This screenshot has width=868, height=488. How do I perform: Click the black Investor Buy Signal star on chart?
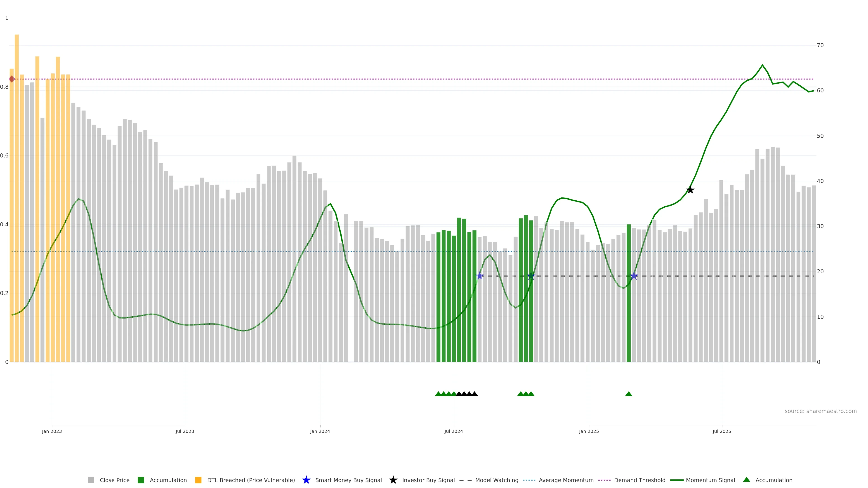coord(690,190)
